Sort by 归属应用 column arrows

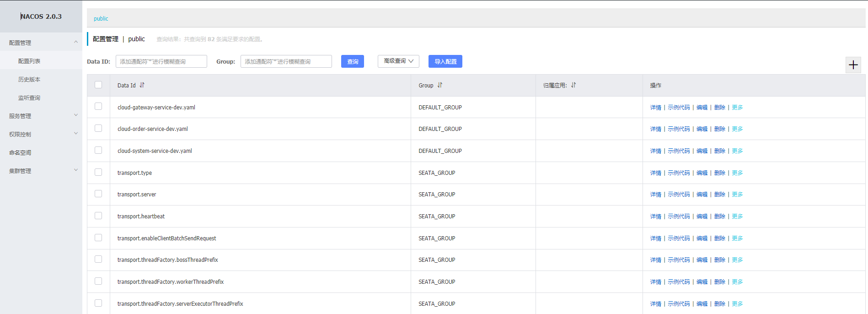click(x=573, y=85)
